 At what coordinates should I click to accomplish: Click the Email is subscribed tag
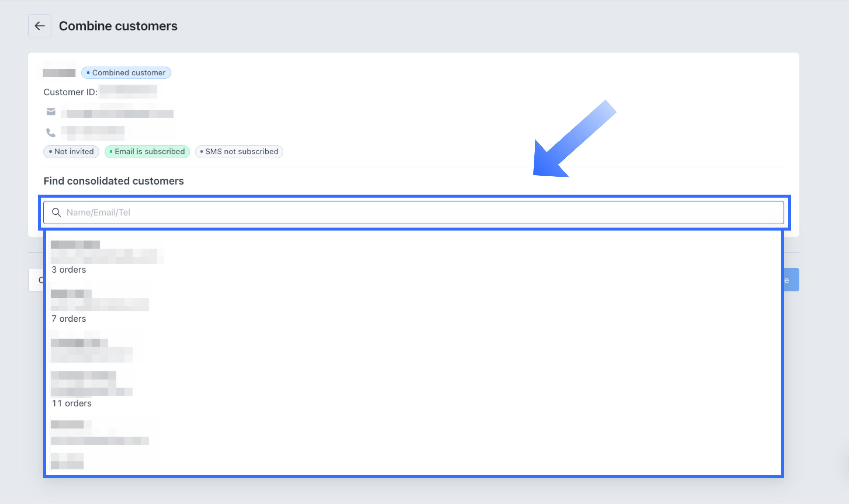(x=147, y=151)
